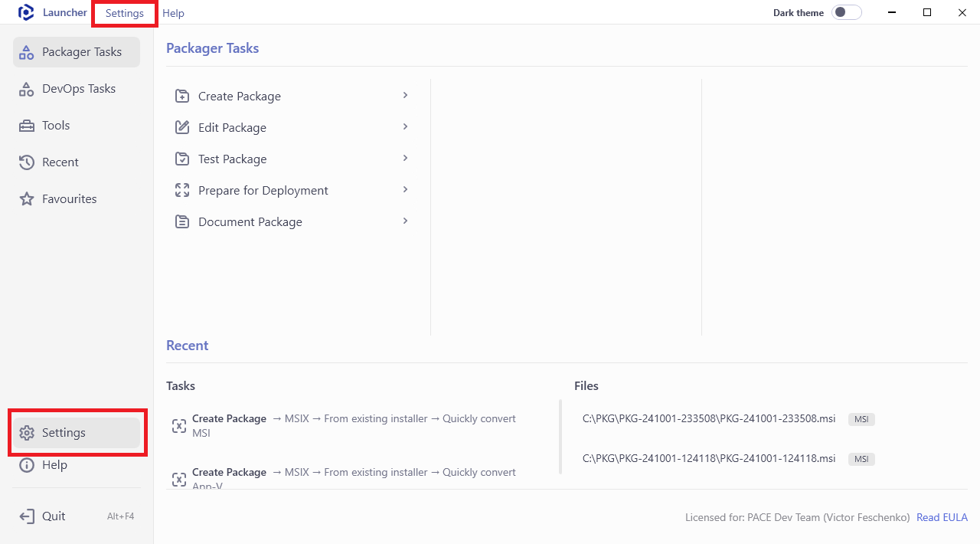
Task: Click the Tasks column header under Recent
Action: (x=181, y=386)
